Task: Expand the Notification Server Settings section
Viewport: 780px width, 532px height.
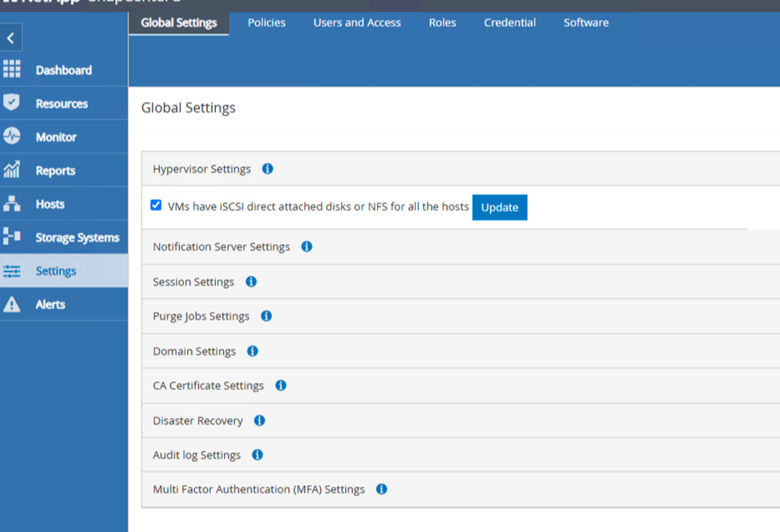Action: 221,247
